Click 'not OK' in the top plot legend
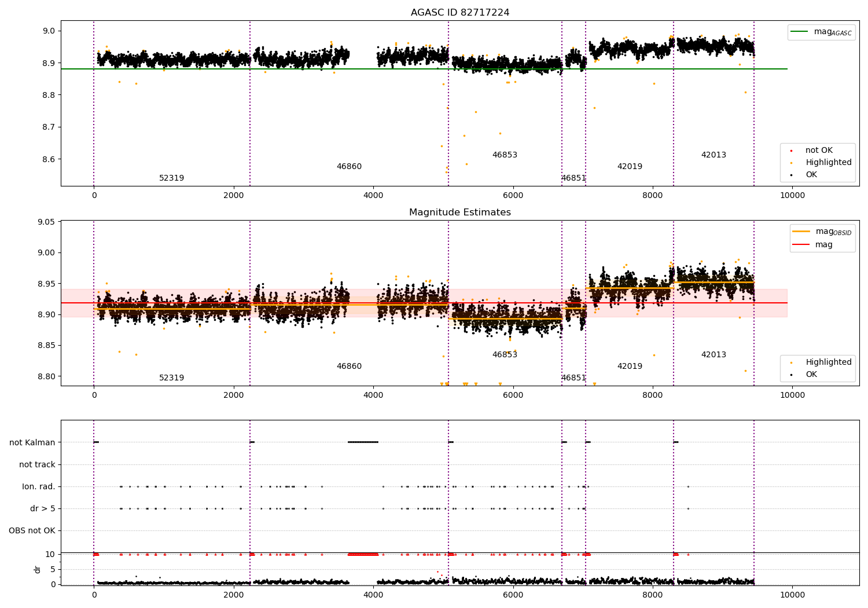This screenshot has height=608, width=868. click(x=819, y=150)
